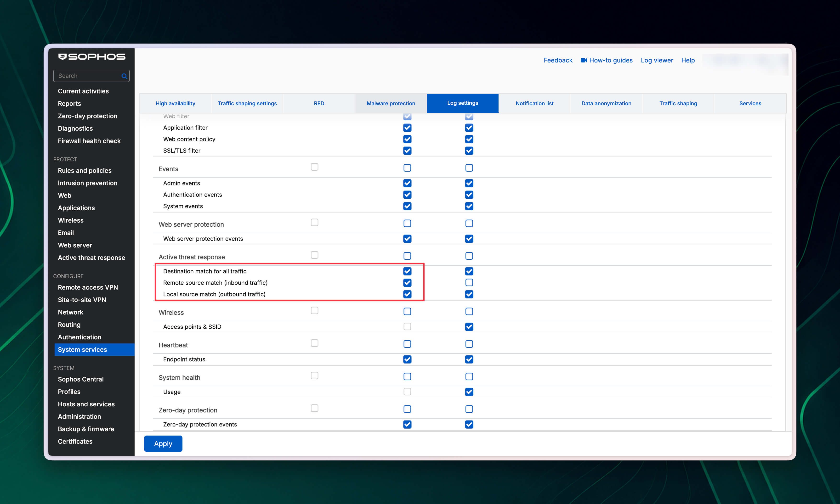
Task: Uncheck second checkbox for Web server protection events
Action: pyautogui.click(x=469, y=239)
